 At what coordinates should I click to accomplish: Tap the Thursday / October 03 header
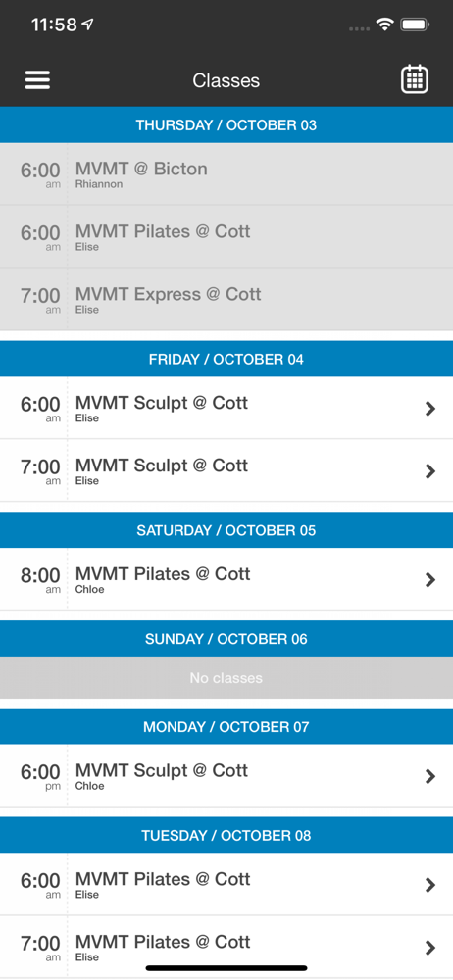coord(226,125)
